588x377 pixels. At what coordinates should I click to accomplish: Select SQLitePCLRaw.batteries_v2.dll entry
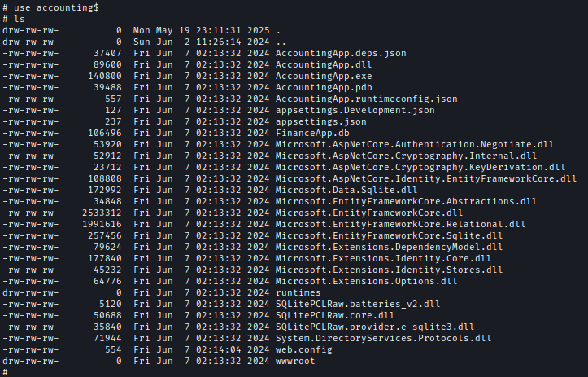coord(358,305)
